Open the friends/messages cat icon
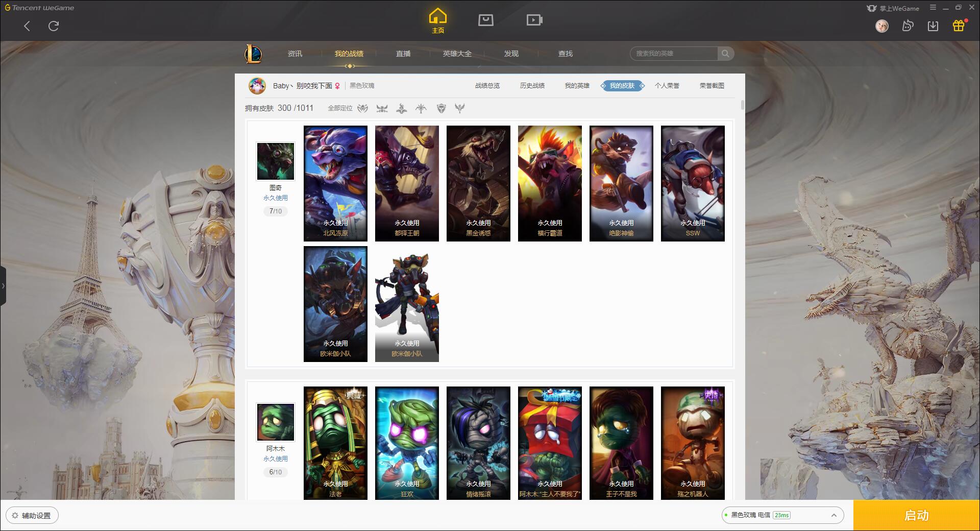This screenshot has width=980, height=531. pos(908,26)
